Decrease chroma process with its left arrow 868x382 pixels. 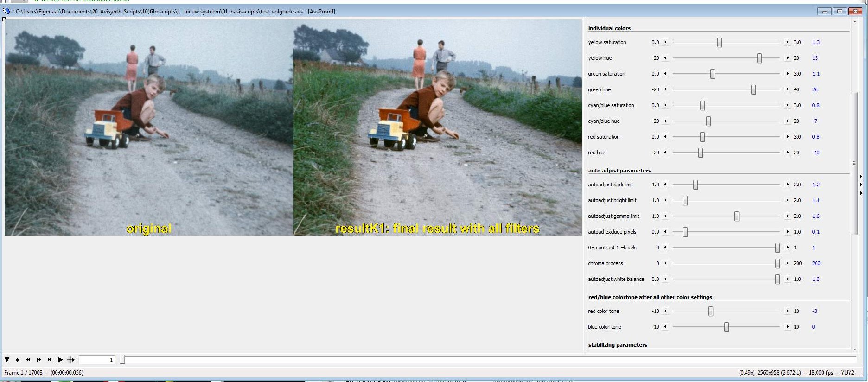(666, 263)
